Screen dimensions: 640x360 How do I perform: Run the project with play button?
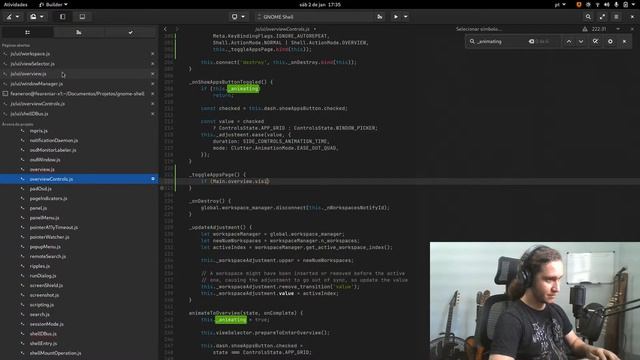pos(396,17)
